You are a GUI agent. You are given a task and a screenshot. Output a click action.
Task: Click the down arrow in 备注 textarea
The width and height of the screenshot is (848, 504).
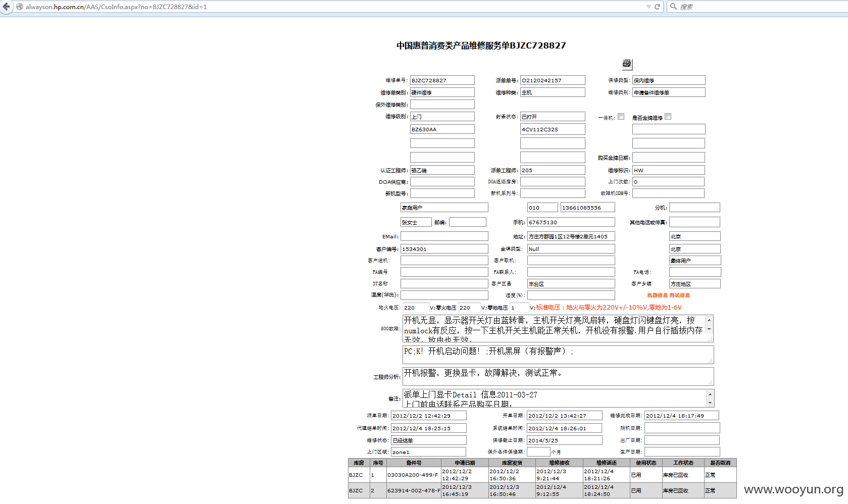coord(710,403)
